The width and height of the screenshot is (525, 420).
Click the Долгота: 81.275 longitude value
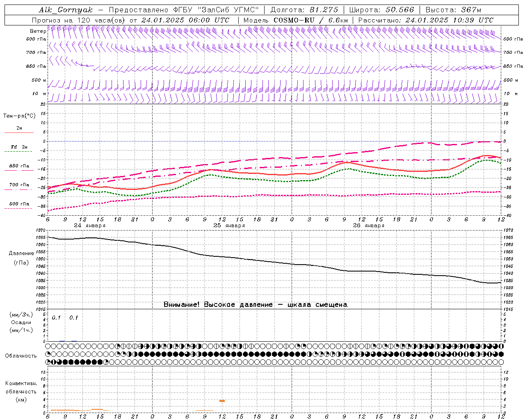tap(304, 10)
